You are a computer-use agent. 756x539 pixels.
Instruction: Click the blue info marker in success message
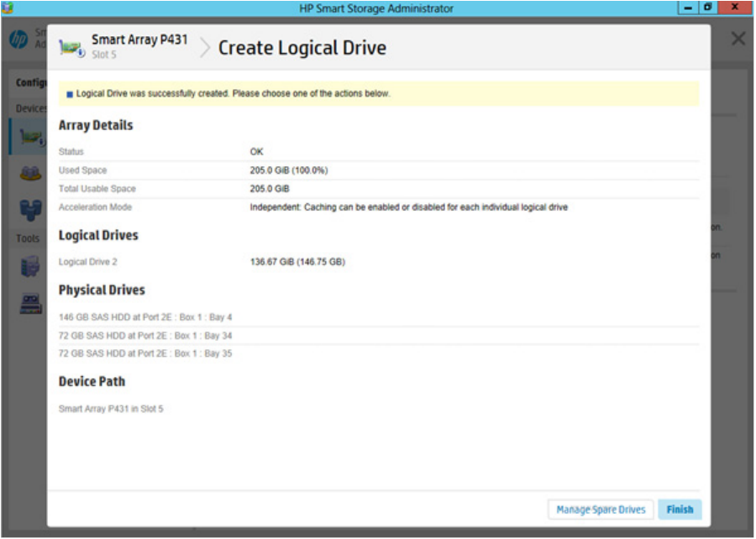click(x=70, y=94)
